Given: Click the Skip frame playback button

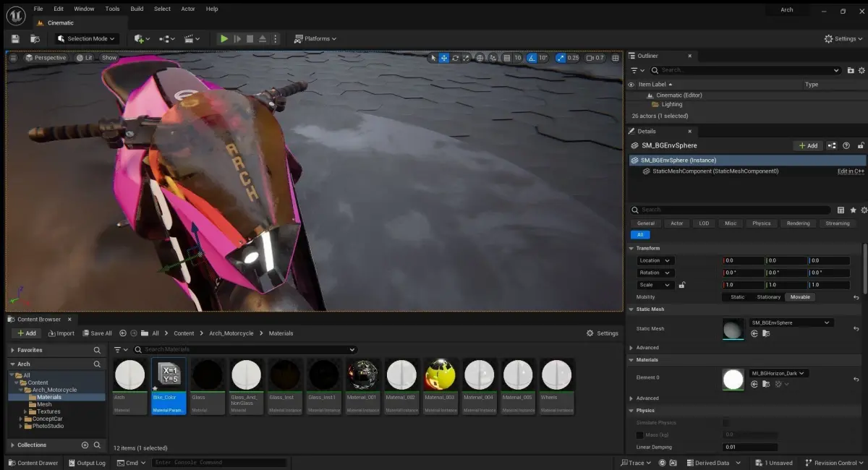Looking at the screenshot, I should click(x=237, y=38).
